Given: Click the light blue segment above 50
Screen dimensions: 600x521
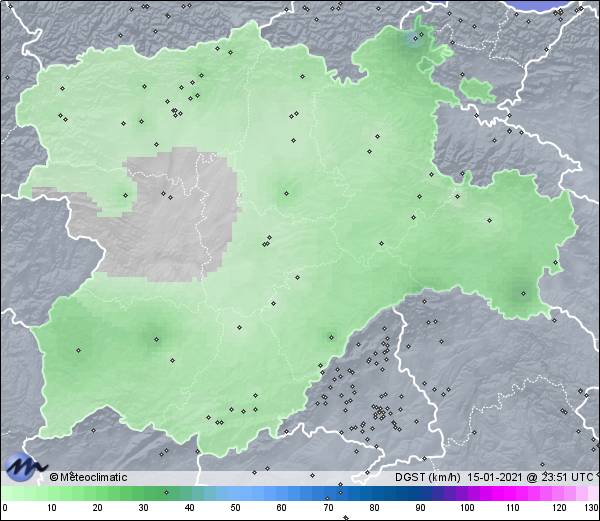Looking at the screenshot, I should pos(237,493).
